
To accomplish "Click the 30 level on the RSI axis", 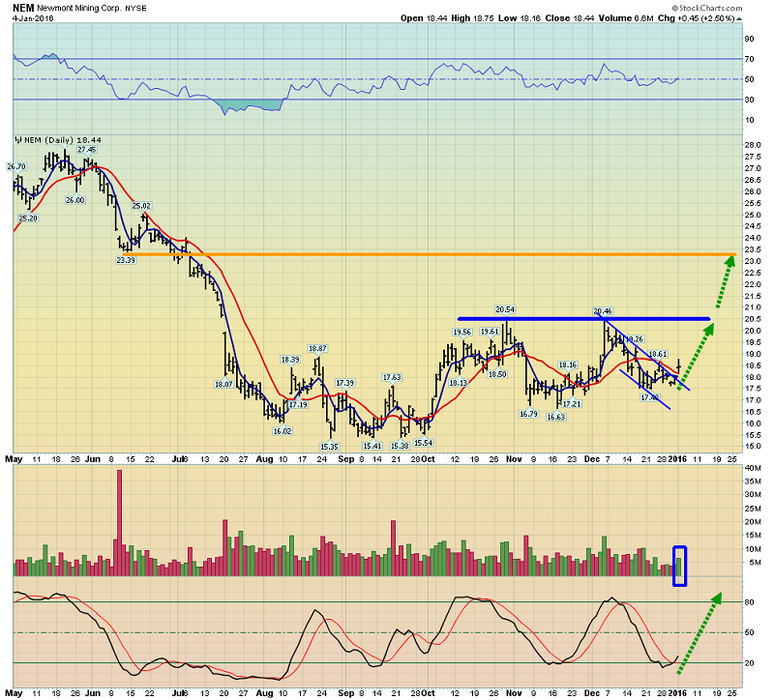I will click(x=749, y=100).
